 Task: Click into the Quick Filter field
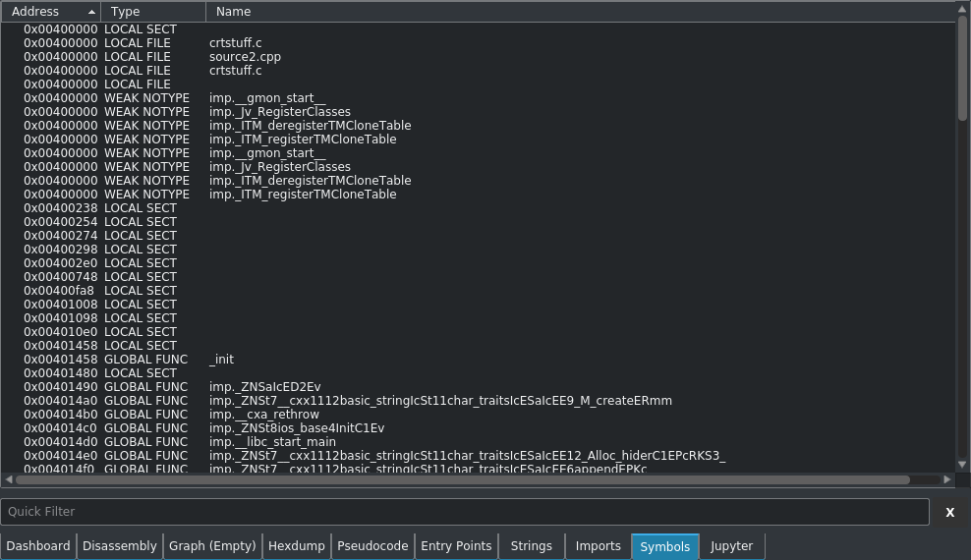click(x=465, y=512)
